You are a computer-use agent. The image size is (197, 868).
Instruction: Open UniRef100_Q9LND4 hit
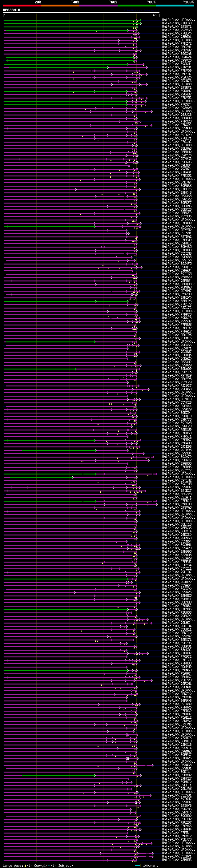[177, 166]
